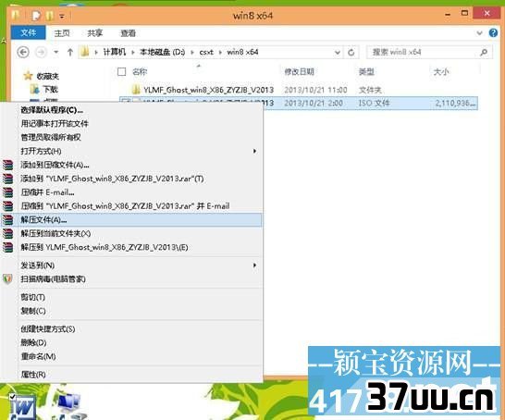Open the 文件 ribbon tab
Viewport: 505px width, 420px height.
pos(29,33)
